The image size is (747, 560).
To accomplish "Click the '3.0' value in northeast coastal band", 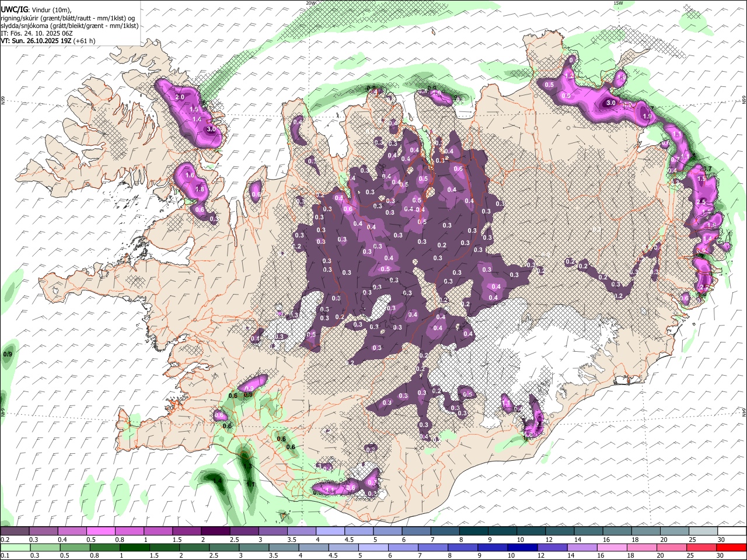I will (611, 103).
